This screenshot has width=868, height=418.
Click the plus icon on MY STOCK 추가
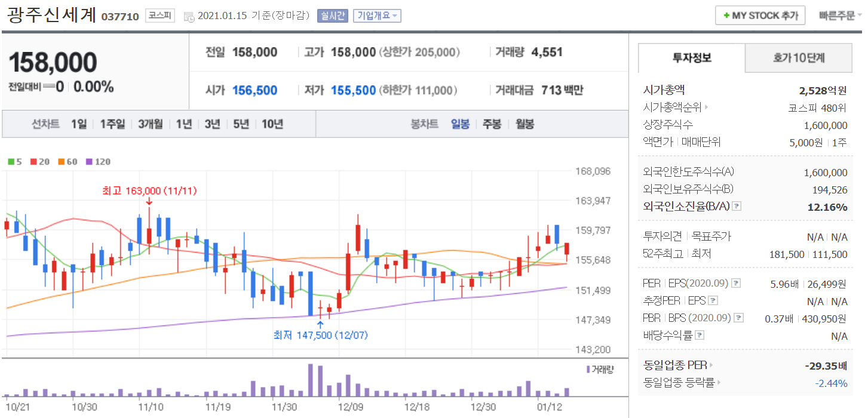point(726,16)
